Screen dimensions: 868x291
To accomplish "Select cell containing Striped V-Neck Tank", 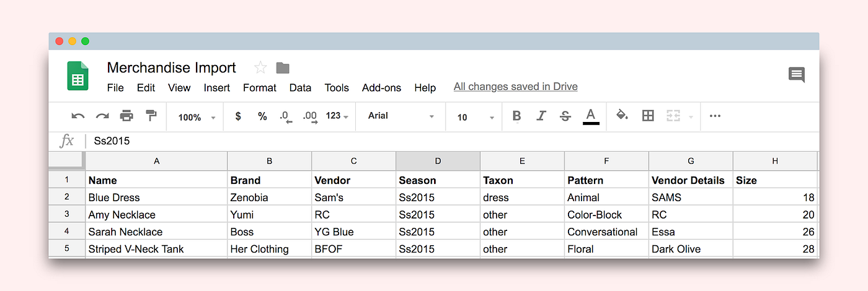I will tap(156, 249).
